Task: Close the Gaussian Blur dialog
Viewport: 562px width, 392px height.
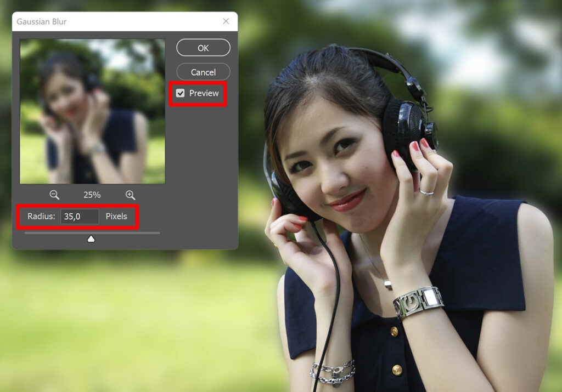Action: [226, 21]
